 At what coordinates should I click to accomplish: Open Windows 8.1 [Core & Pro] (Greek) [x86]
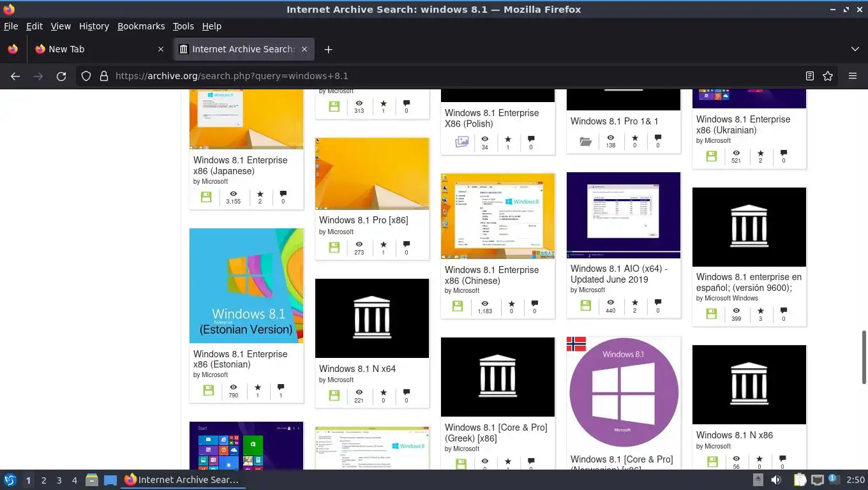tap(496, 433)
